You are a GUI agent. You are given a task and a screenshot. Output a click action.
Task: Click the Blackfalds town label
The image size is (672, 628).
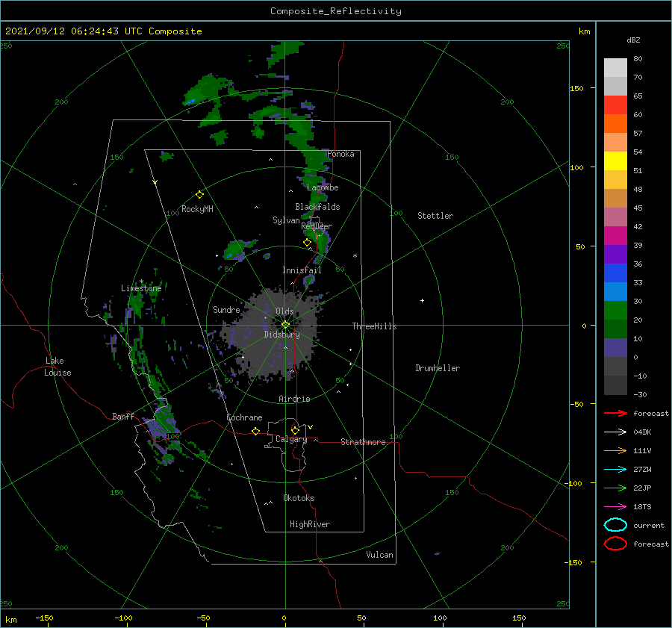[x=317, y=207]
